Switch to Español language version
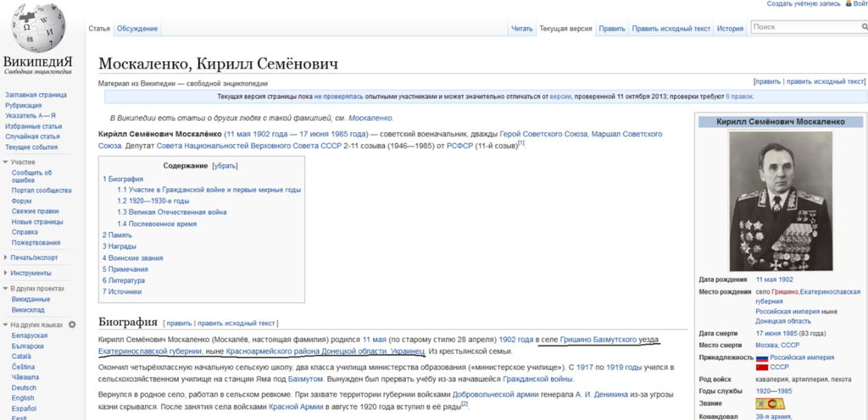This screenshot has height=420, width=868. click(x=24, y=408)
